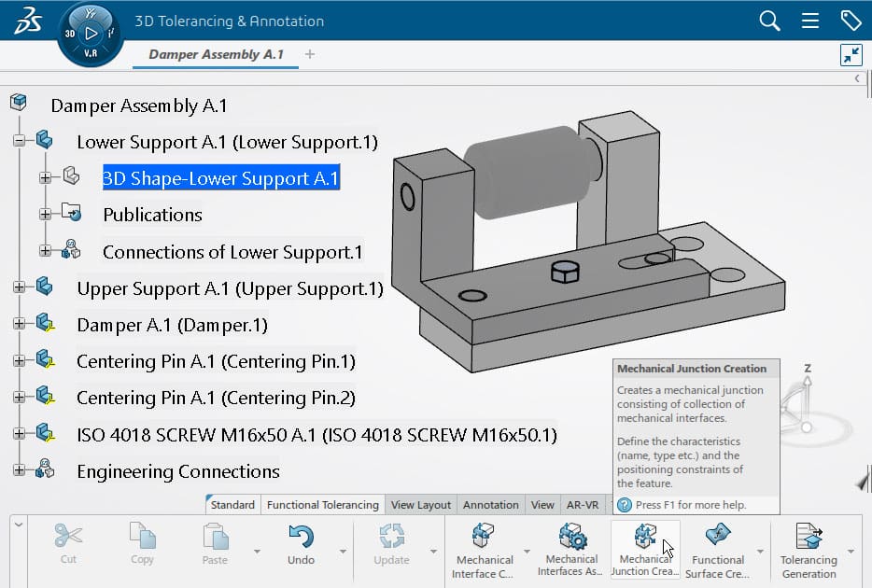Open Mechanical Interface Creation dropdown arrow
This screenshot has width=872, height=588.
527,552
